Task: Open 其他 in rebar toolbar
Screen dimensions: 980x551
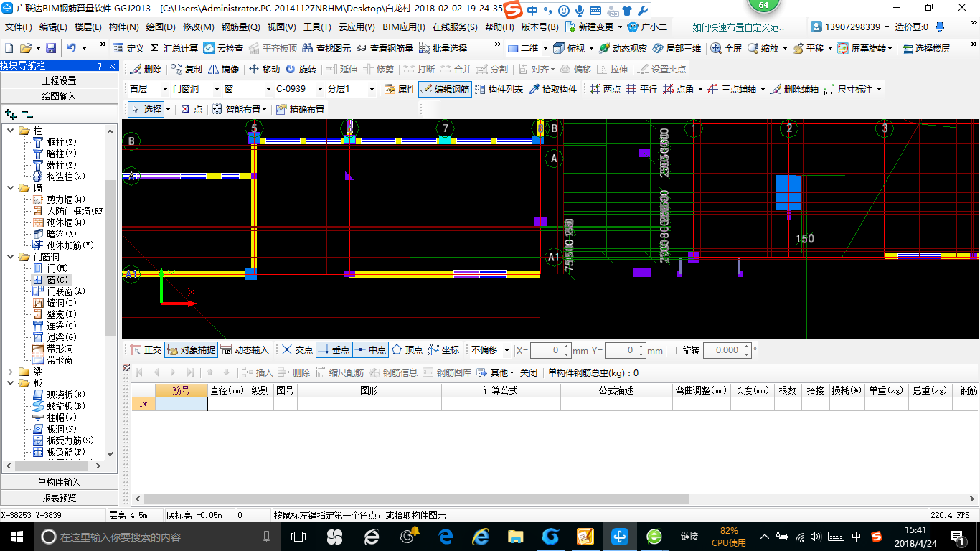Action: [x=496, y=372]
